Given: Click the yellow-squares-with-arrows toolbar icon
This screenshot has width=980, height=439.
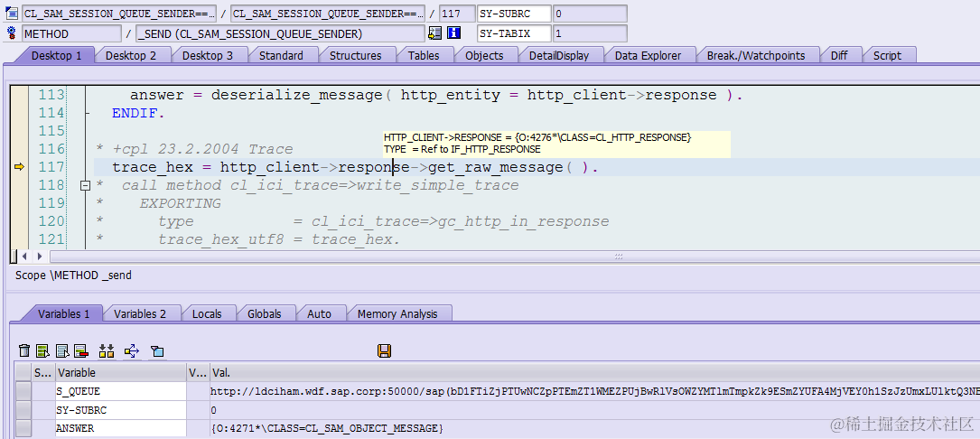Looking at the screenshot, I should (107, 350).
